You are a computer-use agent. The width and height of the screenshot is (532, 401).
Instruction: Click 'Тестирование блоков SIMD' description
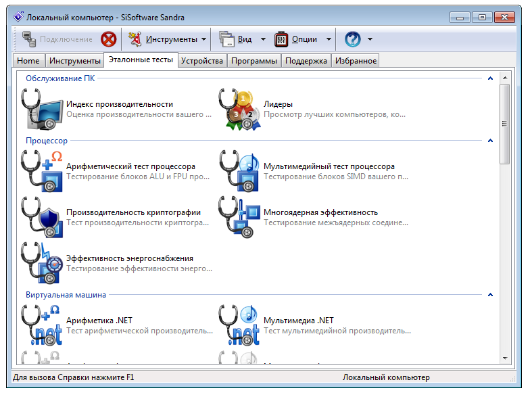[336, 176]
